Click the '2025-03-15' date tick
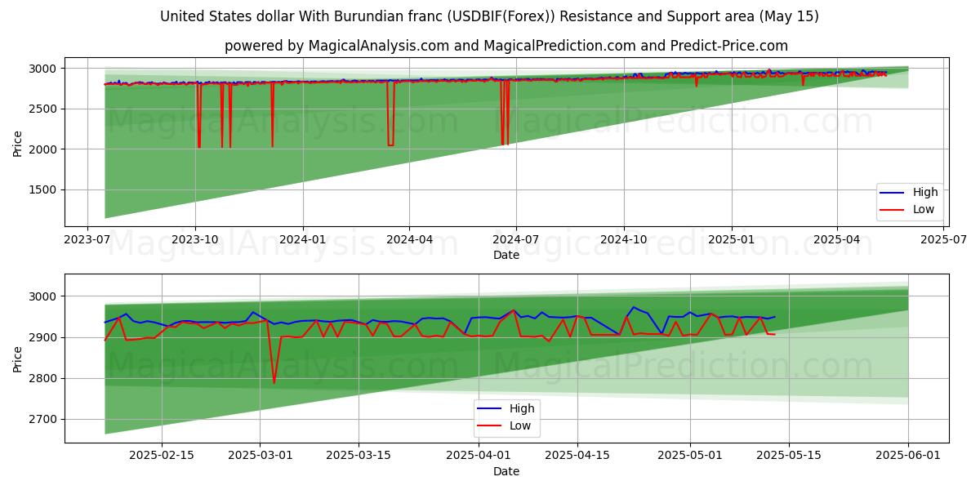Image resolution: width=980 pixels, height=490 pixels. click(x=359, y=456)
